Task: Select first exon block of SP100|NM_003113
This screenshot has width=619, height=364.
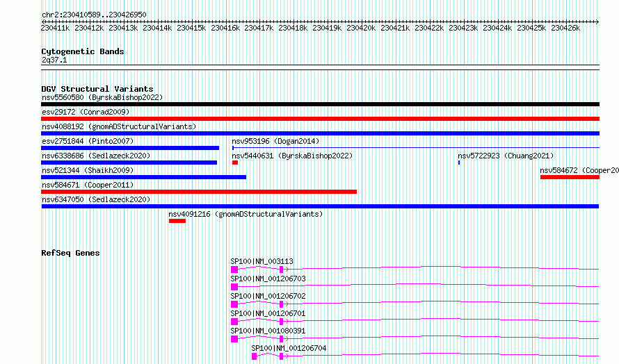Action: tap(234, 270)
